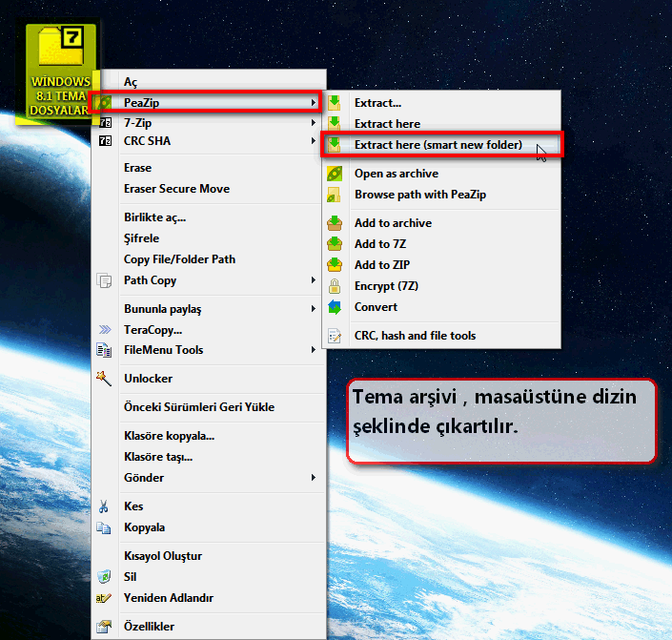The height and width of the screenshot is (640, 672).
Task: Click the Path Copy menu entry
Action: coord(209,280)
